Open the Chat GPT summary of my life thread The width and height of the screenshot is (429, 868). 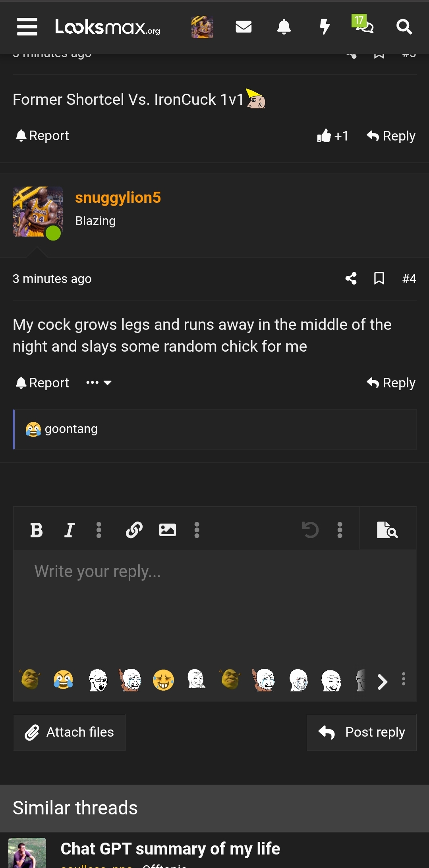coord(170,849)
